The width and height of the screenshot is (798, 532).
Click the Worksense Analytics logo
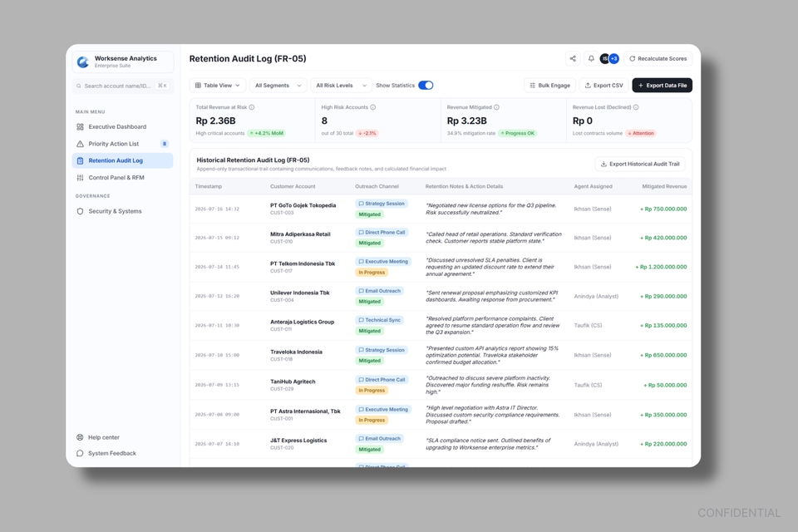(x=83, y=62)
